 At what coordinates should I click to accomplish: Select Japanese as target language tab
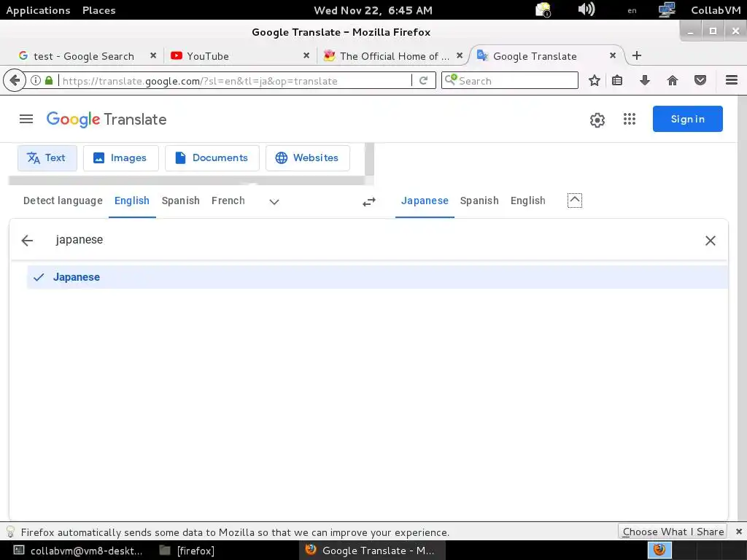(x=425, y=201)
